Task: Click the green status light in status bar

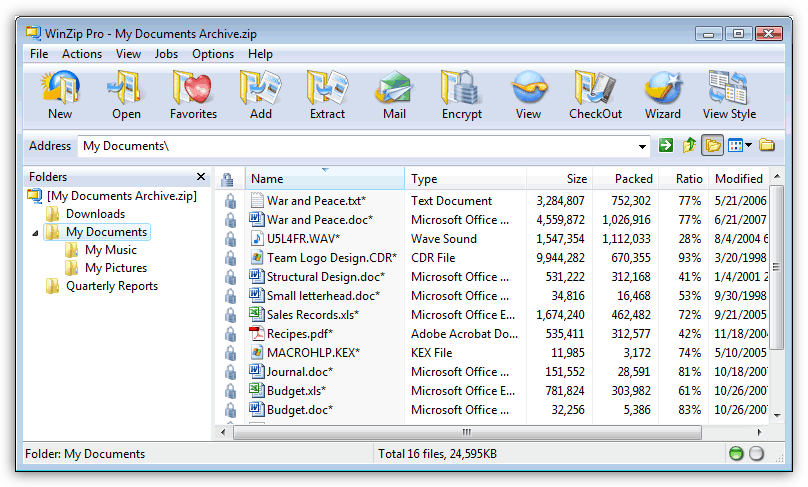Action: [x=736, y=454]
